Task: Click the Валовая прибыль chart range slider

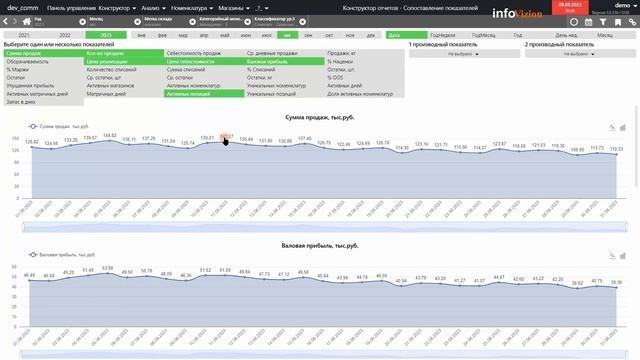Action: [x=324, y=355]
